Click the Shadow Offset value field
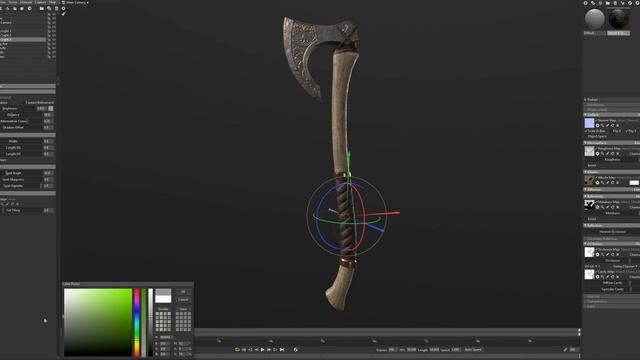Screen dimensions: 640x360 48,127
